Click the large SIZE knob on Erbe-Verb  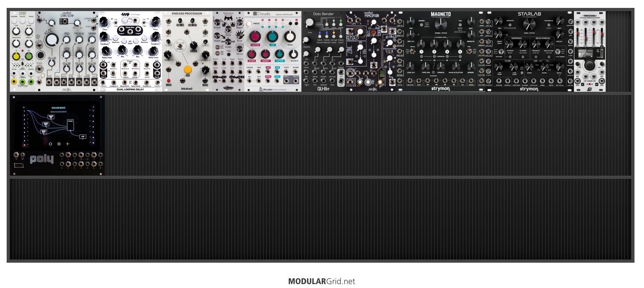pyautogui.click(x=52, y=40)
